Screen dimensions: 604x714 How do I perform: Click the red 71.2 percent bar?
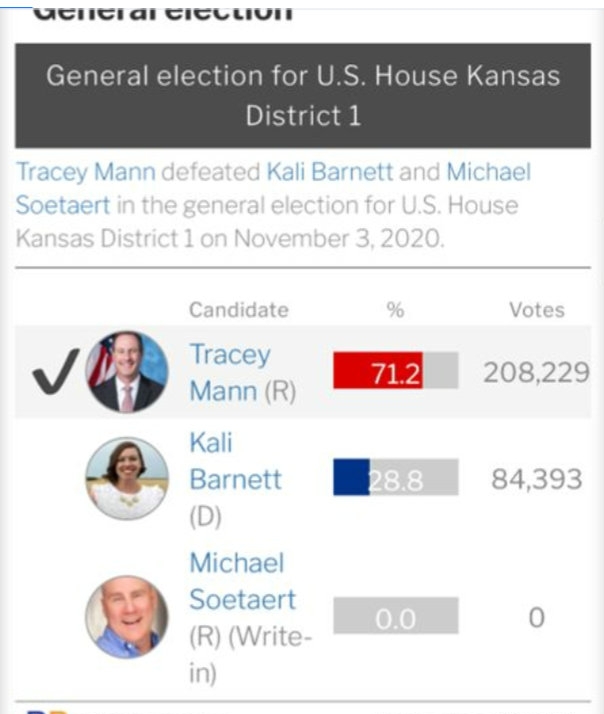click(x=378, y=373)
